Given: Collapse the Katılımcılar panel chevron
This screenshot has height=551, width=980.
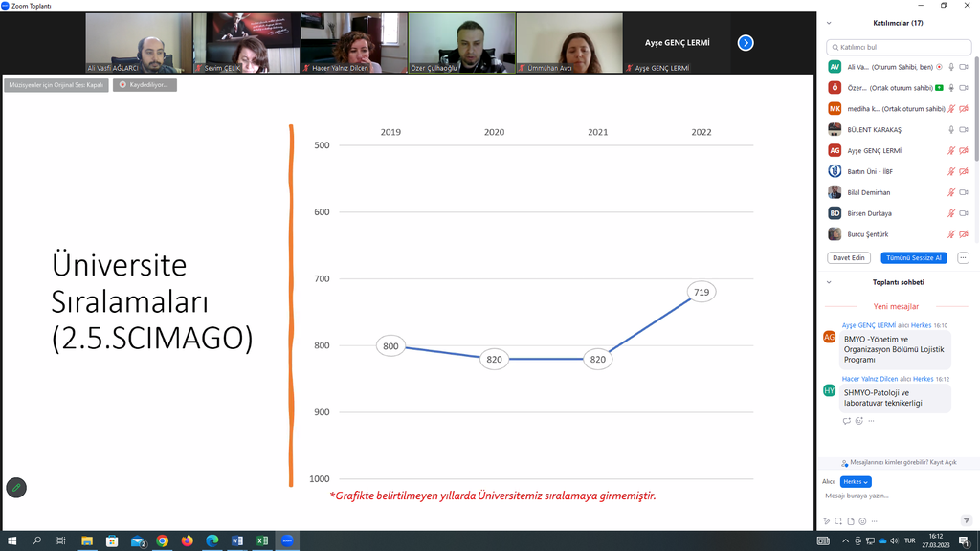Looking at the screenshot, I should pos(829,22).
